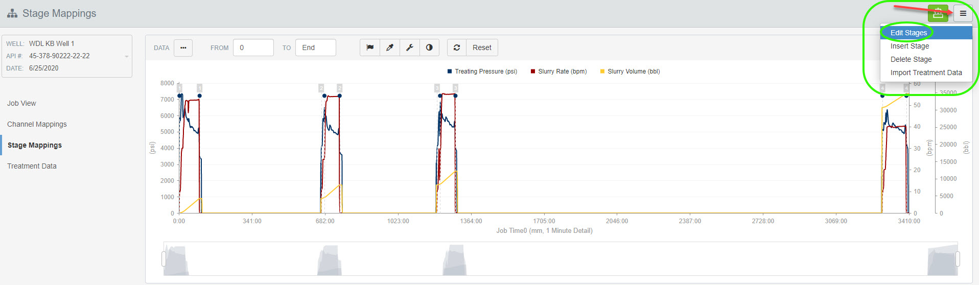Open the hamburger menu button
980x285 pixels.
[x=963, y=13]
